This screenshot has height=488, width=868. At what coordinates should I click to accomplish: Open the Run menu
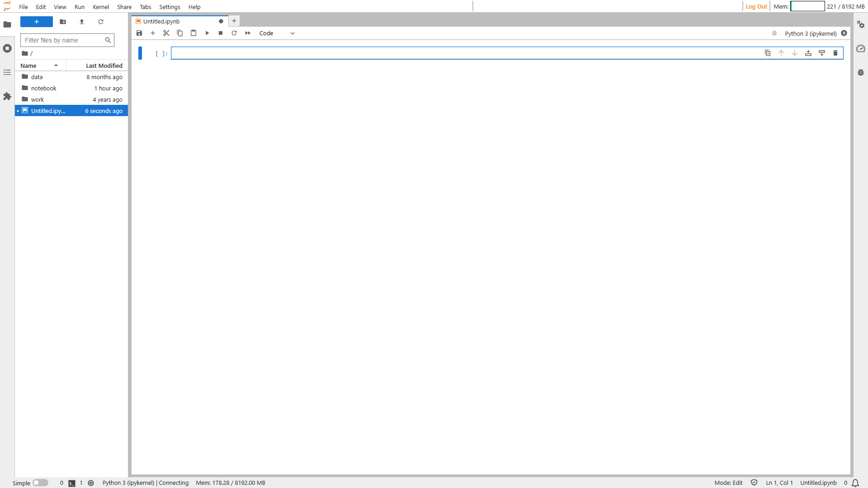80,7
